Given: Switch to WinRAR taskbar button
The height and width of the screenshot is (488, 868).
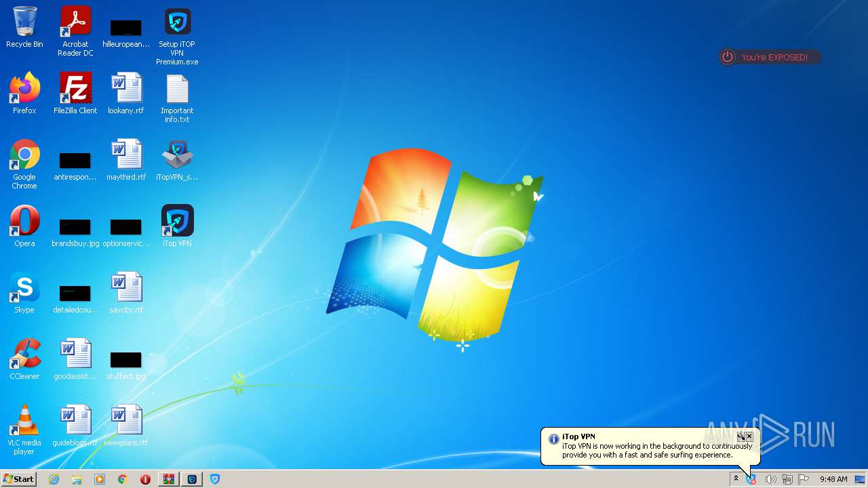Looking at the screenshot, I should 168,479.
